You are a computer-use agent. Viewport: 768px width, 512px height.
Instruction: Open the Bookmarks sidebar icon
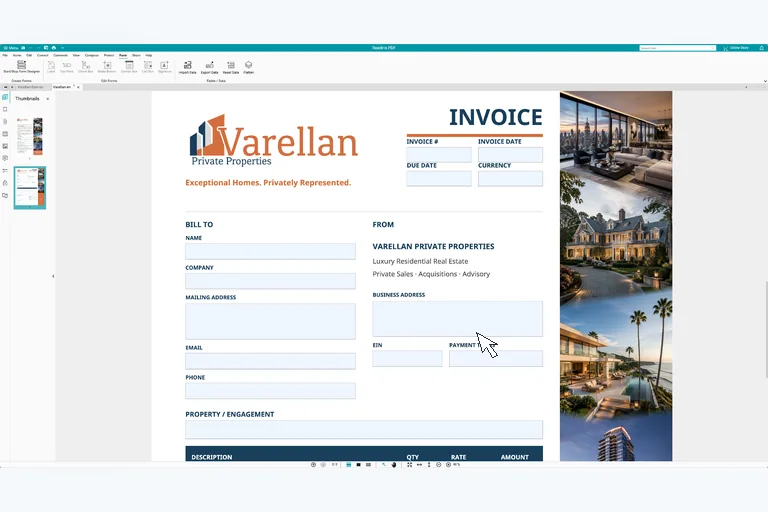(5, 109)
